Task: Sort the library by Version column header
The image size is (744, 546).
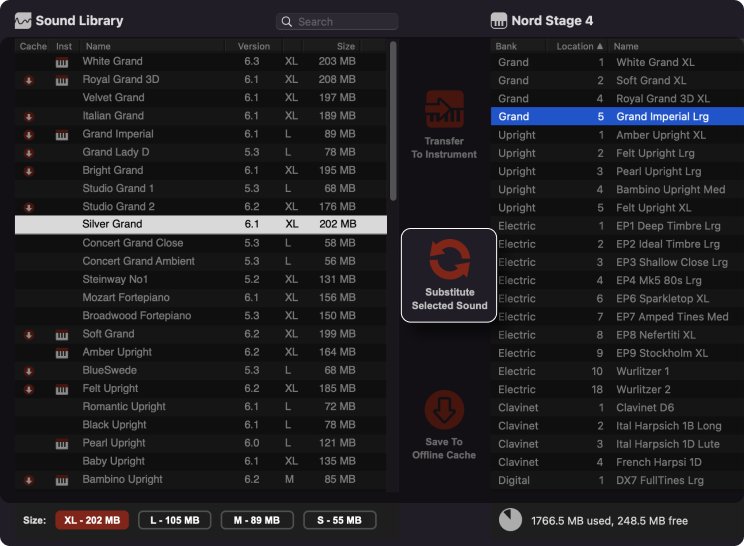Action: click(x=254, y=46)
